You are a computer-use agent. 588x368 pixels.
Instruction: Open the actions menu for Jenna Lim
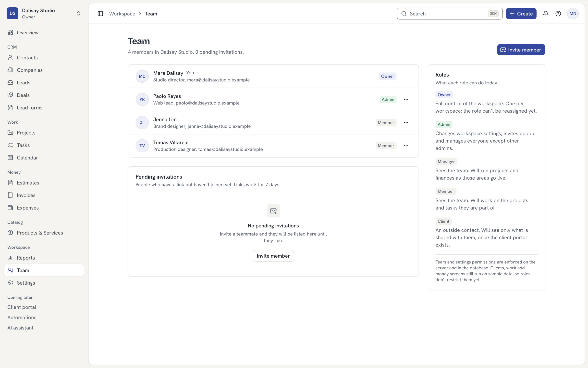pos(406,123)
